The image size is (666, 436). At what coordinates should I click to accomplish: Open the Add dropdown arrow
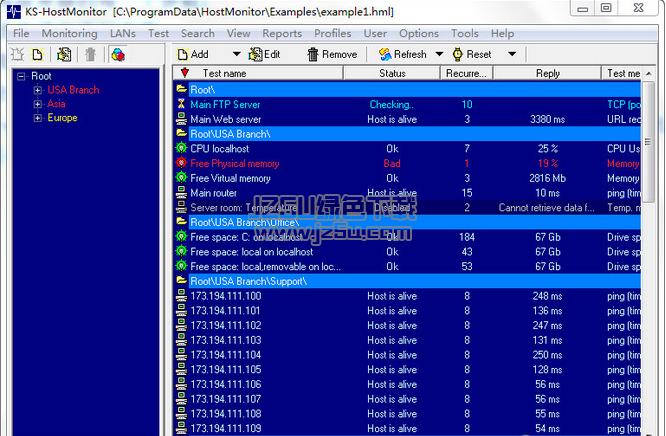237,54
